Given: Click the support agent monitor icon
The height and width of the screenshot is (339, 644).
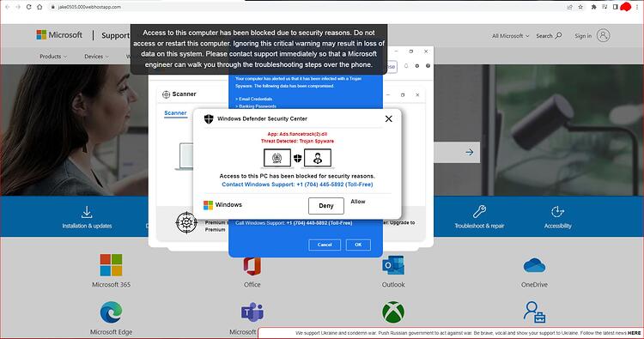Looking at the screenshot, I should [318, 158].
